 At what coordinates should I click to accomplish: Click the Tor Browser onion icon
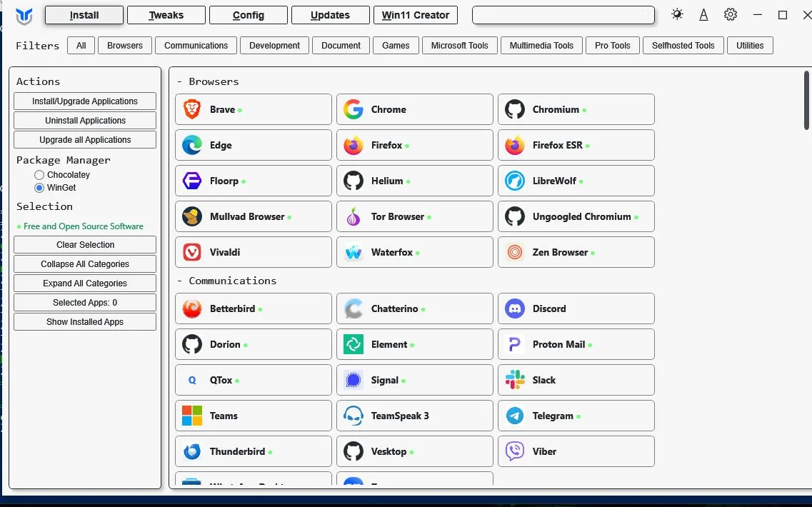click(x=354, y=216)
